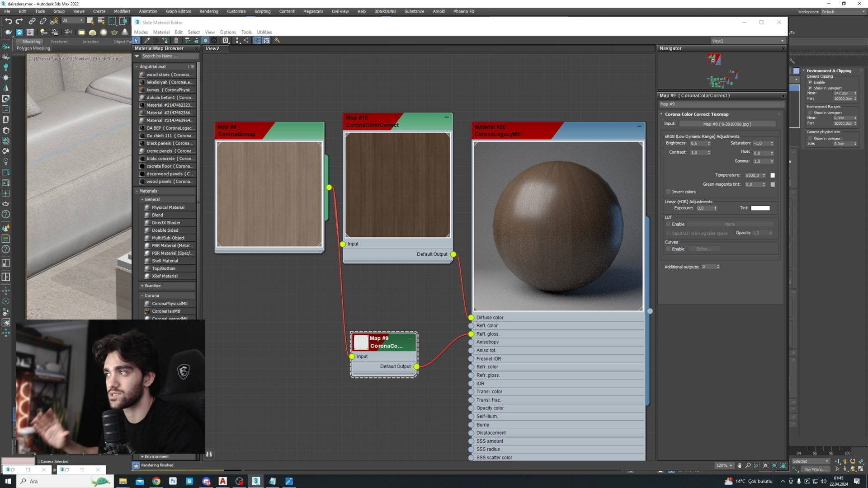The height and width of the screenshot is (488, 868).
Task: Enable the LUT checkbox
Action: click(668, 224)
